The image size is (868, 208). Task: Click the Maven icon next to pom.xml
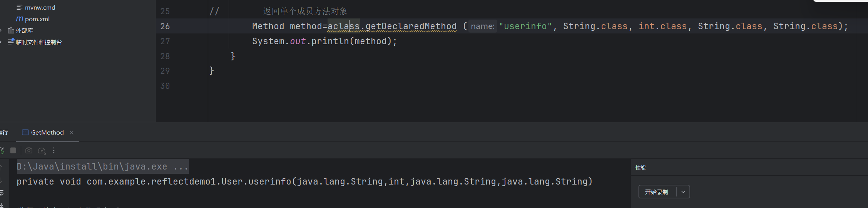tap(20, 19)
